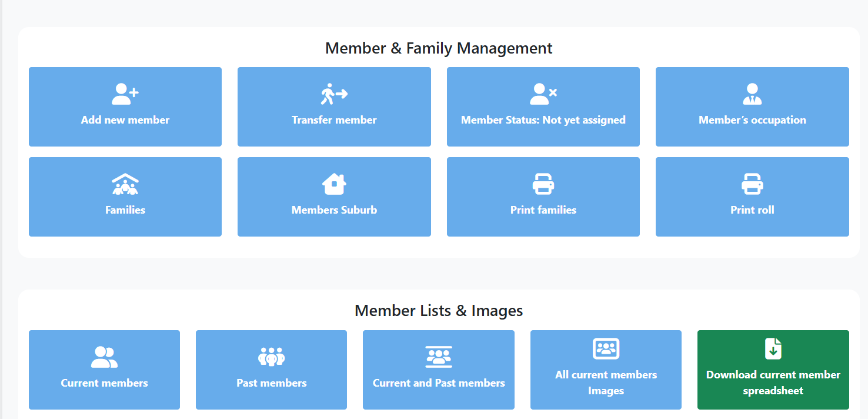Click the framed-group All current members Images icon
The width and height of the screenshot is (868, 419).
pyautogui.click(x=606, y=348)
